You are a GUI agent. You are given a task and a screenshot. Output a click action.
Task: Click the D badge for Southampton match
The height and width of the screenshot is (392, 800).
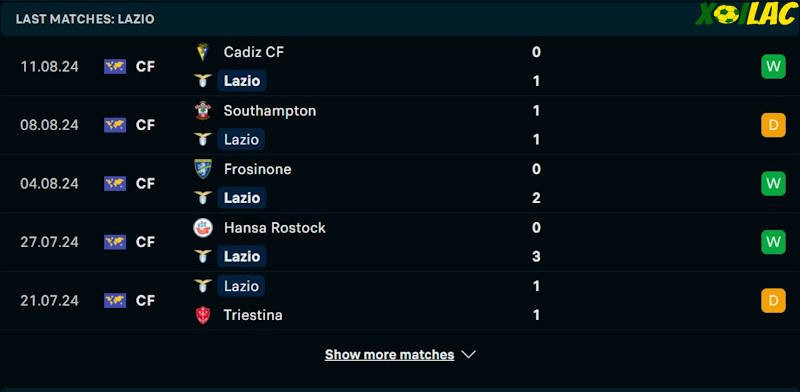pyautogui.click(x=773, y=125)
